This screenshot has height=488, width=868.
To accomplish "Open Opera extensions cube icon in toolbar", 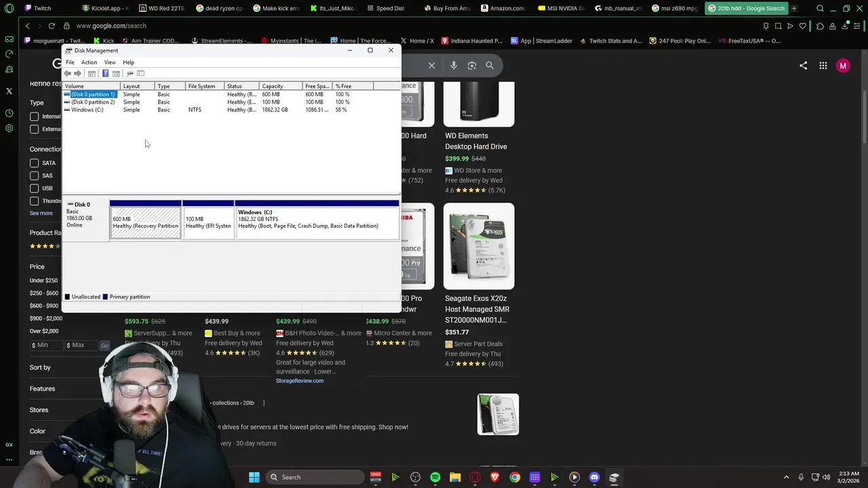I will click(x=820, y=26).
